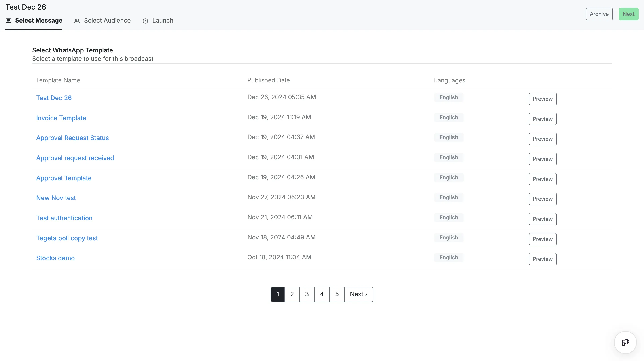Click the date Dec 19, 2024 11:19 AM
The image size is (644, 361).
coord(279,117)
